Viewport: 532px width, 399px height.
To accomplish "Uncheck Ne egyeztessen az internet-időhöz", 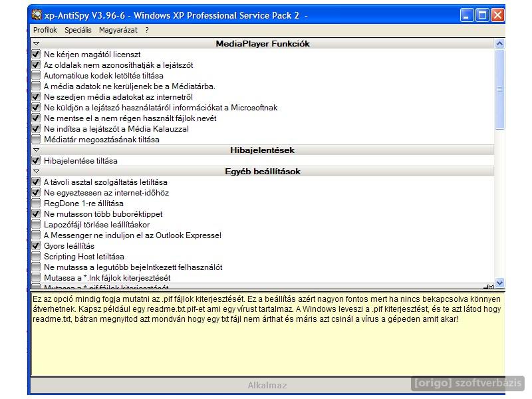I will coord(36,192).
